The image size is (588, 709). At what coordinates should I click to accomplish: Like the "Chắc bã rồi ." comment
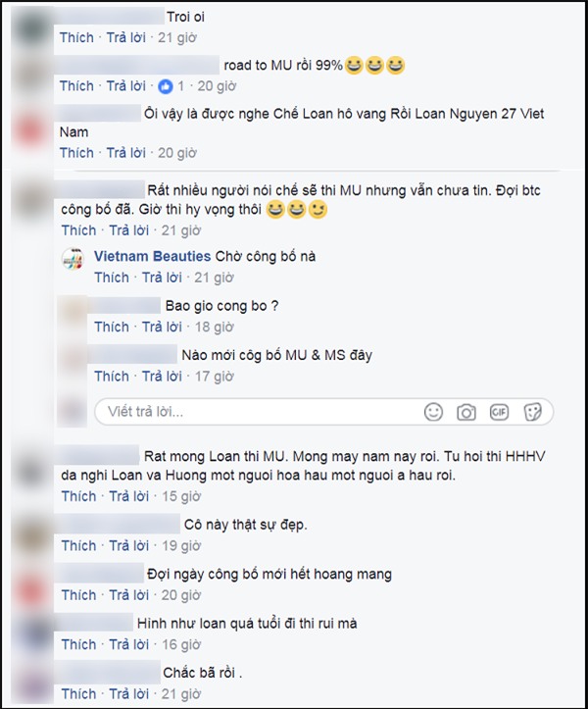pos(78,693)
